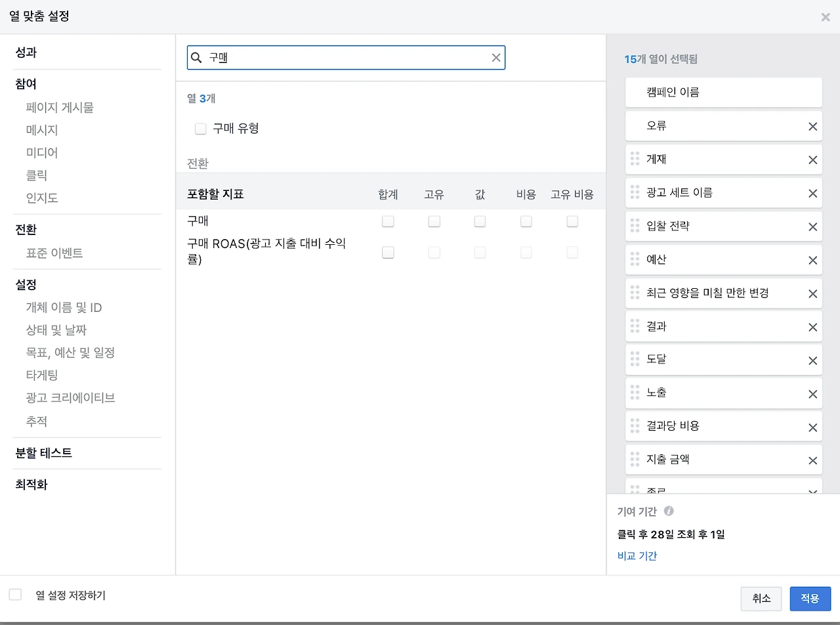Remove the 결과 column
840x625 pixels.
[x=812, y=327]
